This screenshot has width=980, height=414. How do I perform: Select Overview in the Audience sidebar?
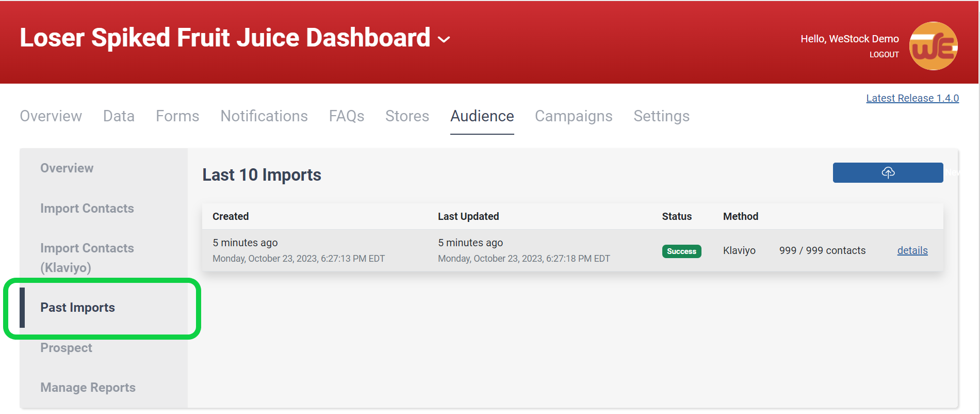[67, 168]
